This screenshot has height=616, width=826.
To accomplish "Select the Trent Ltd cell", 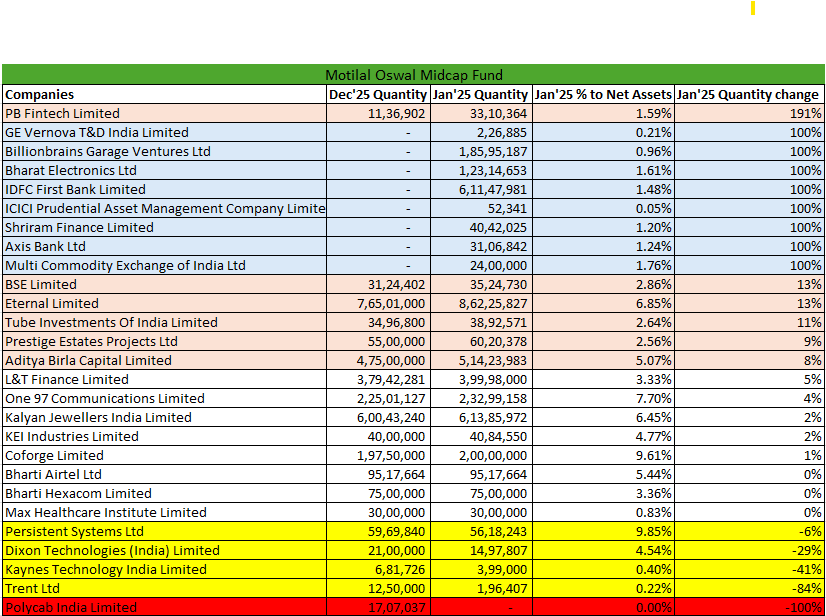I will 164,588.
